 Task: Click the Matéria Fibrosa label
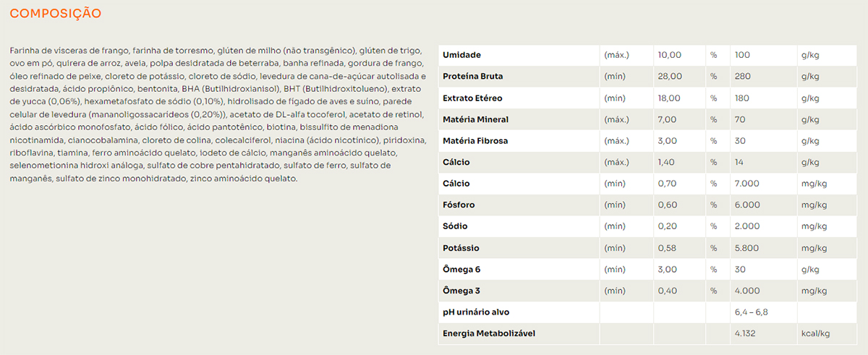(x=475, y=141)
